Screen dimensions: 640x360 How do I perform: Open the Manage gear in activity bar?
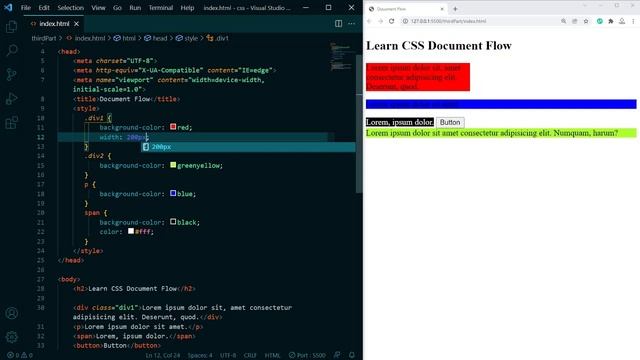click(11, 337)
